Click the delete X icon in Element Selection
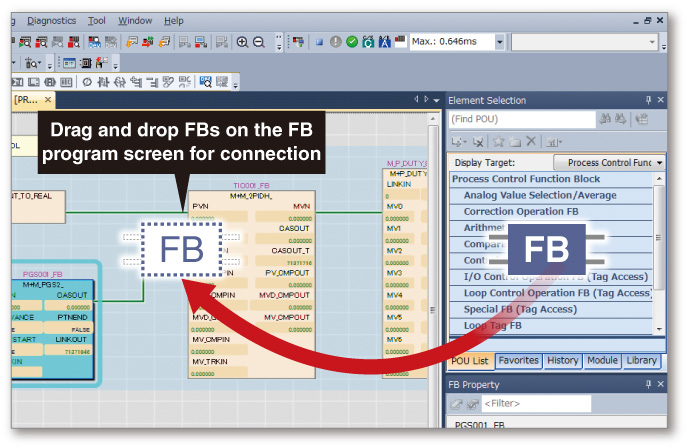 click(531, 143)
